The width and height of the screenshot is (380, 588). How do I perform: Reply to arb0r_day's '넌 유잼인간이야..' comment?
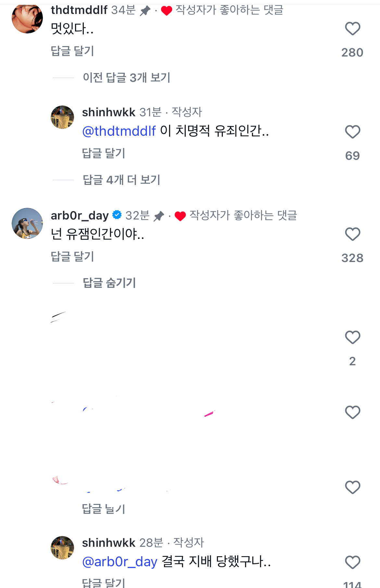[72, 256]
